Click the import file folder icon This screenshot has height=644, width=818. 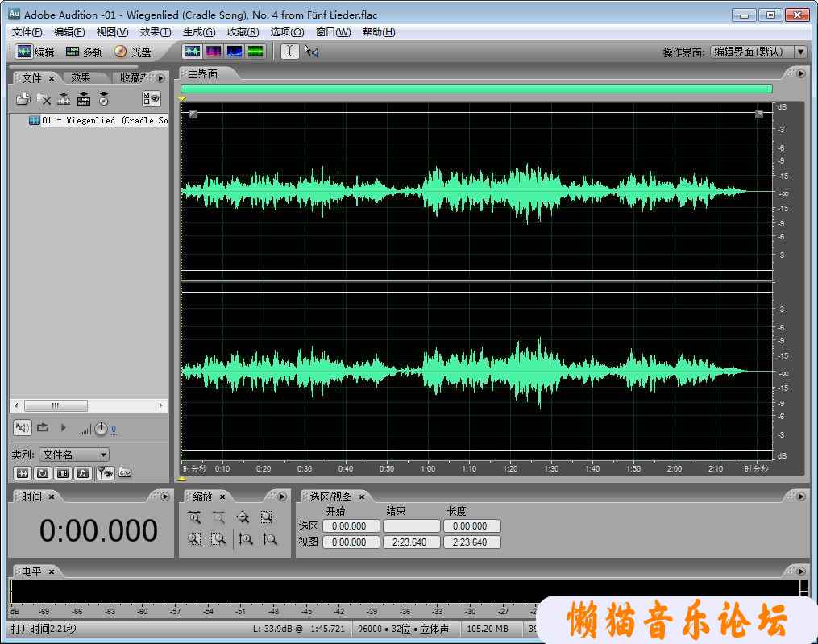click(23, 98)
